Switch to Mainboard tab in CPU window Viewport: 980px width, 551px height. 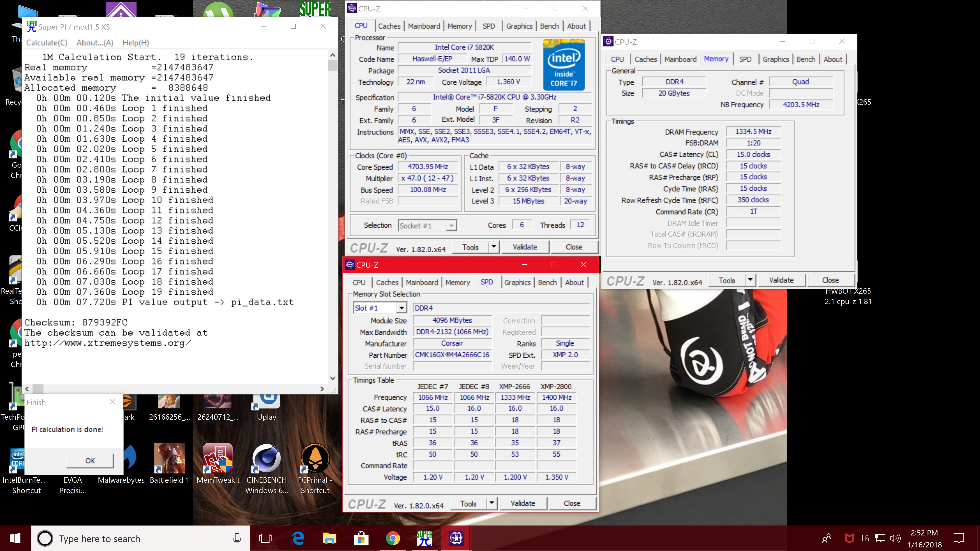coord(424,26)
